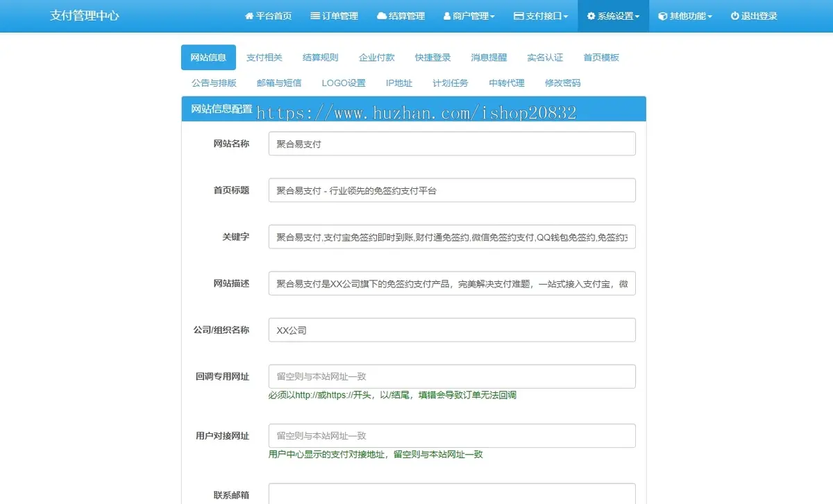Focus the 联系邮箱 input field

tap(452, 494)
